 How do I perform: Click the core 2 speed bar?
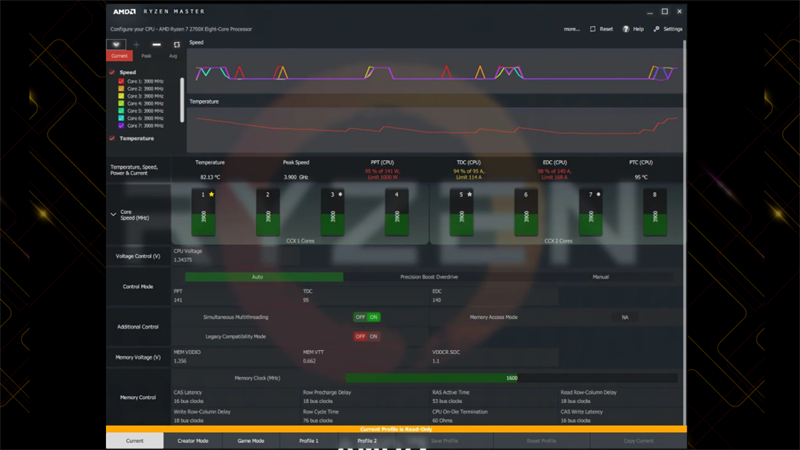click(268, 212)
